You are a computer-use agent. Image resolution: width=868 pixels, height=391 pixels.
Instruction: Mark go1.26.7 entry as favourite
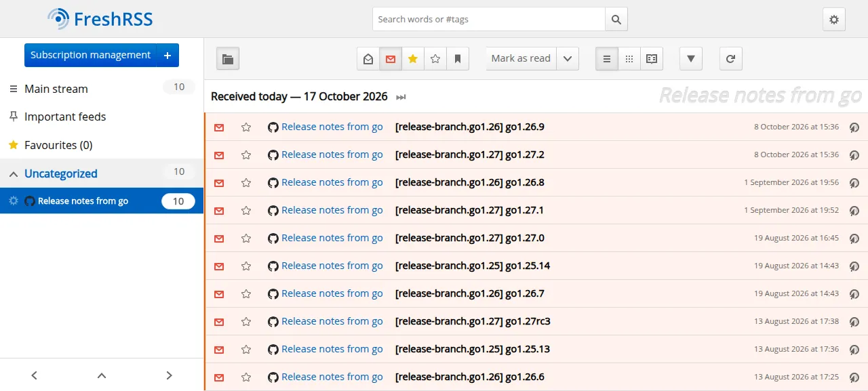click(x=246, y=293)
